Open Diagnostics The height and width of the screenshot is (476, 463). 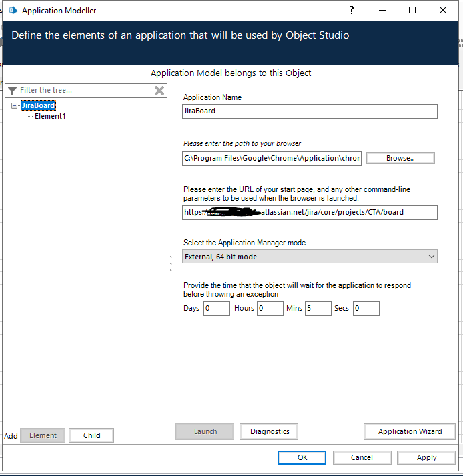(x=269, y=431)
